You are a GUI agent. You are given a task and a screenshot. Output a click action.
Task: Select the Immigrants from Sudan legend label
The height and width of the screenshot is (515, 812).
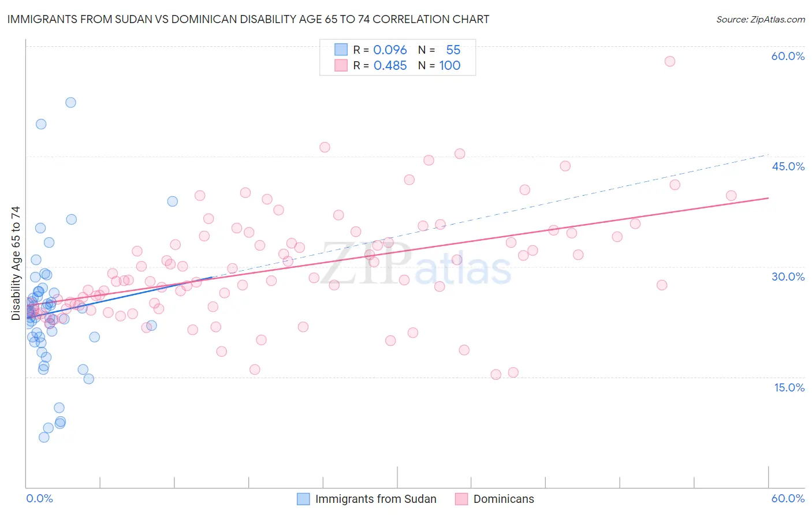pyautogui.click(x=376, y=499)
